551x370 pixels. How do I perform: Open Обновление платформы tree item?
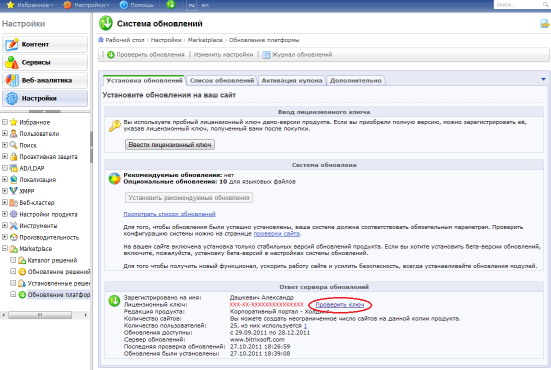pyautogui.click(x=59, y=294)
